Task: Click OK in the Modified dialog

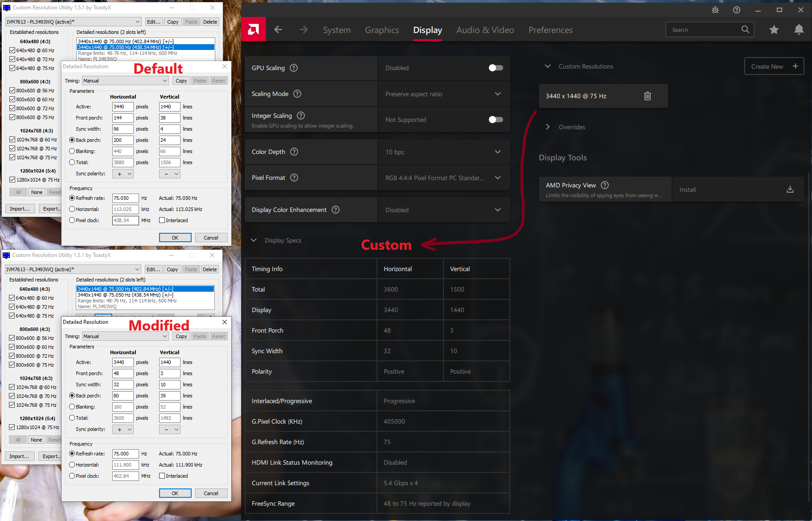Action: pos(175,493)
